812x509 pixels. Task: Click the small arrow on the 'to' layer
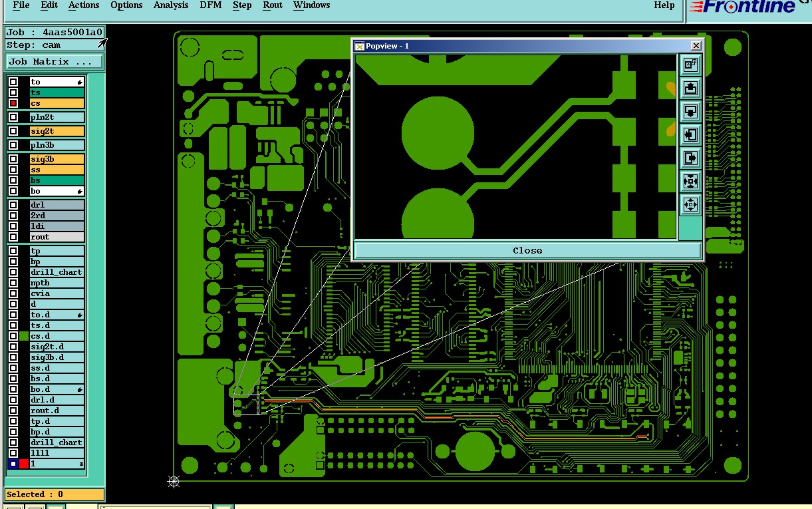click(x=80, y=83)
